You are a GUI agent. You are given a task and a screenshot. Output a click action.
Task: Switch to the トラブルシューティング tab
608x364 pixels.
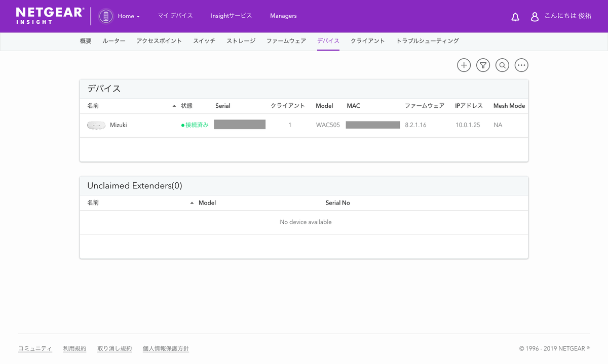click(428, 41)
